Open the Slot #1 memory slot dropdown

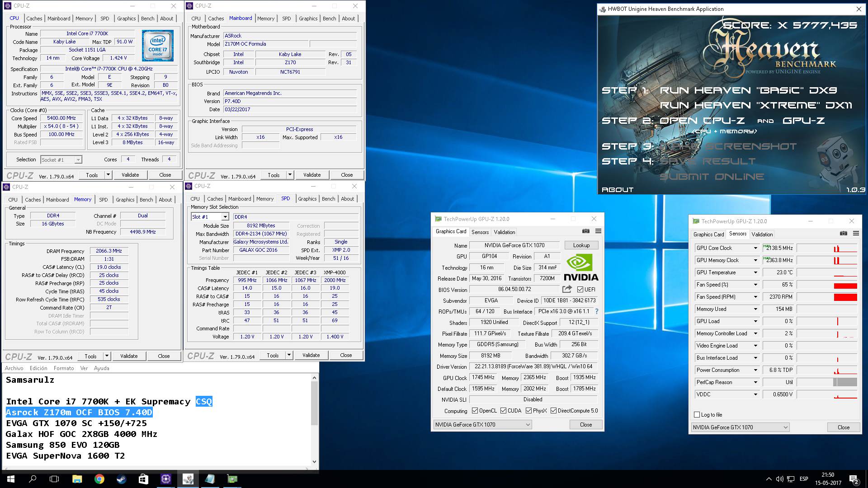tap(225, 217)
